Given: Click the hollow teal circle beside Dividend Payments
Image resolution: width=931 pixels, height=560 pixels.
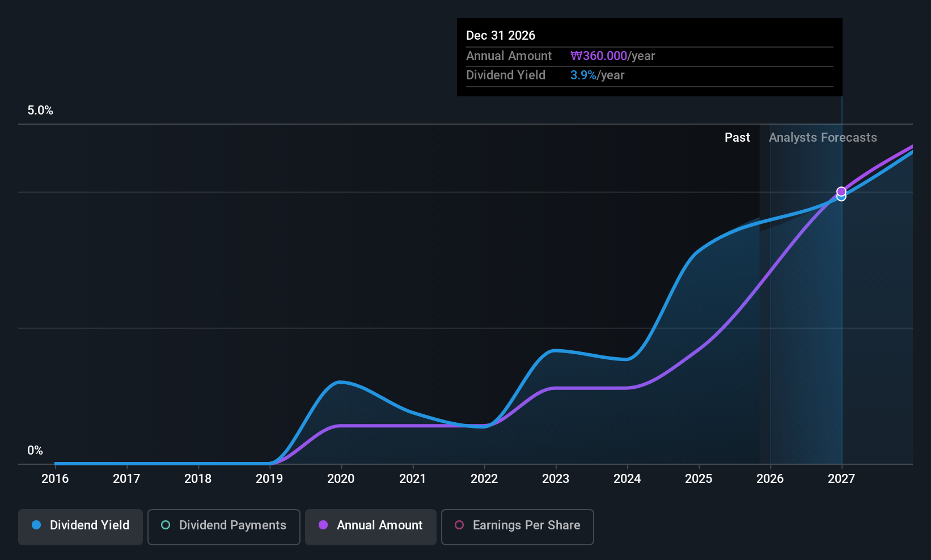Looking at the screenshot, I should coord(166,525).
